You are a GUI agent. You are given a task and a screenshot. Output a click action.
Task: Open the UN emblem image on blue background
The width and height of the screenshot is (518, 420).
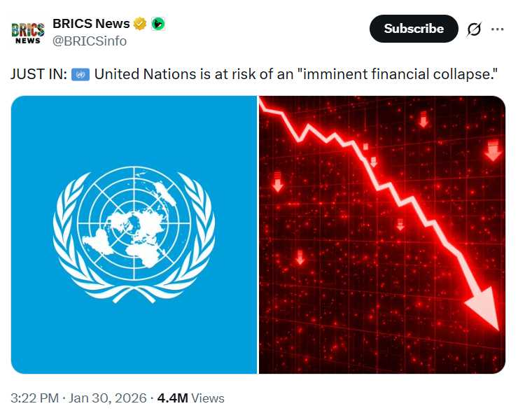(x=134, y=234)
